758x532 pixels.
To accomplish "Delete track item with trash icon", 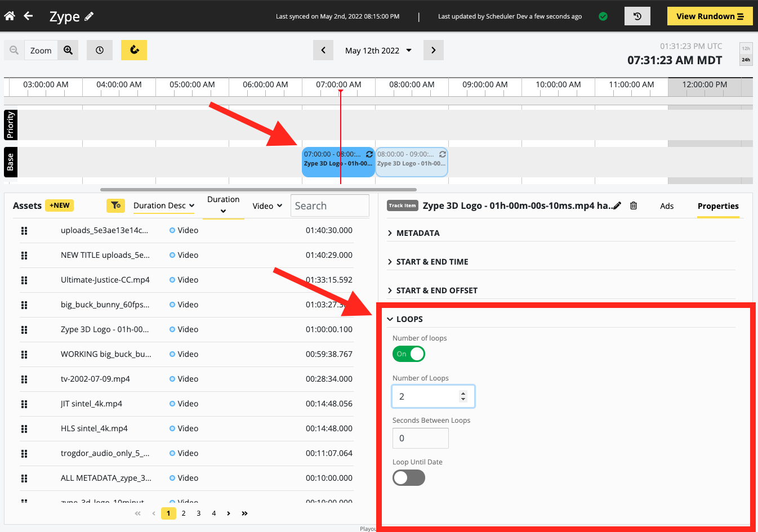I will [634, 205].
